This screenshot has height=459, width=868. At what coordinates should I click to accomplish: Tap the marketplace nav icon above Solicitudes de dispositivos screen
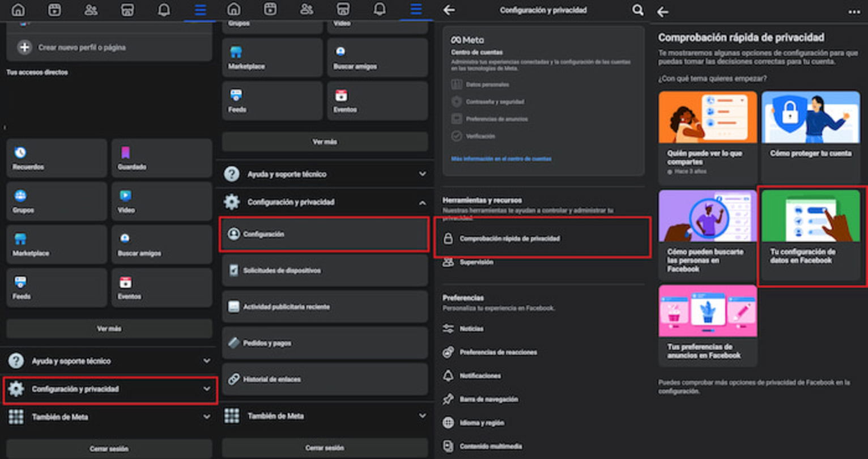(x=343, y=10)
